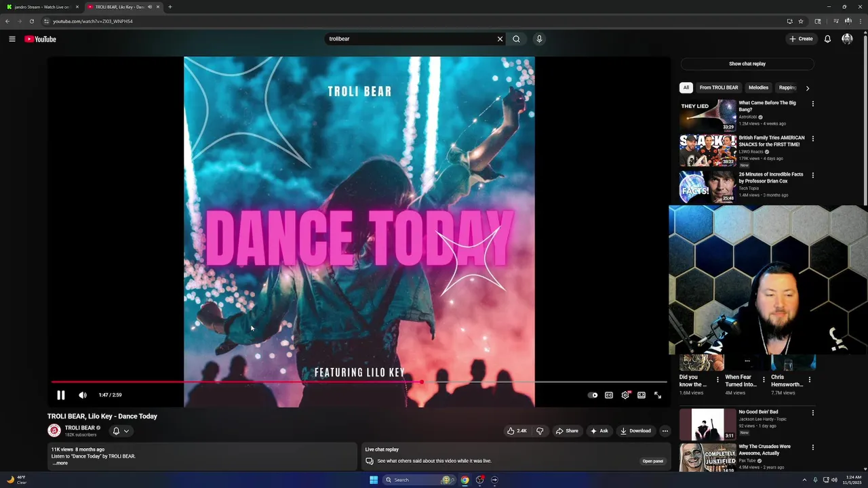
Task: Open 26 Minutes of Incredible Facts thumbnail
Action: point(708,186)
